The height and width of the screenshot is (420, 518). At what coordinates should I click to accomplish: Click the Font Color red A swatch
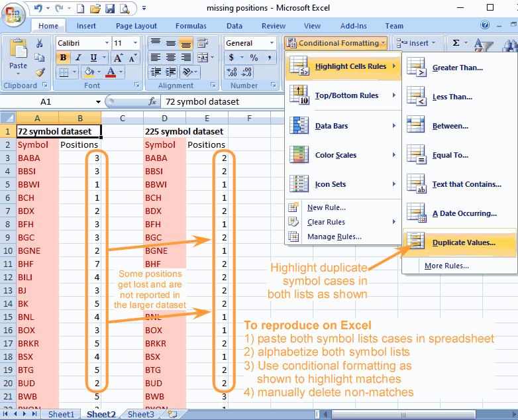point(110,72)
